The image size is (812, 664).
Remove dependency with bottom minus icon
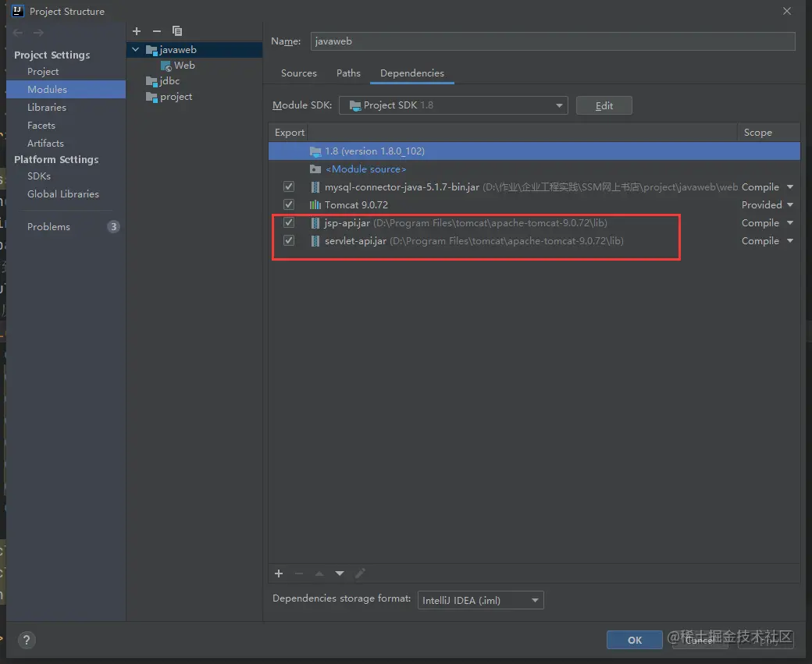(x=299, y=573)
